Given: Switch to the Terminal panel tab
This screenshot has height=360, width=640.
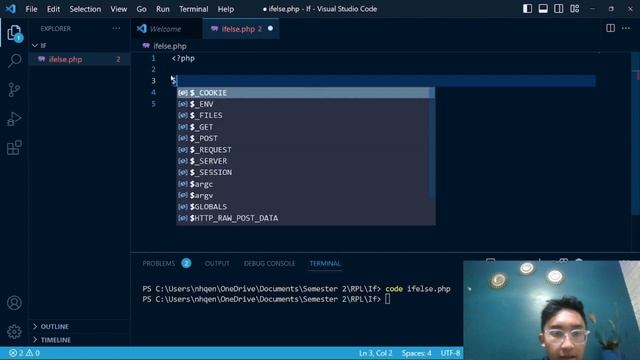Looking at the screenshot, I should [325, 264].
